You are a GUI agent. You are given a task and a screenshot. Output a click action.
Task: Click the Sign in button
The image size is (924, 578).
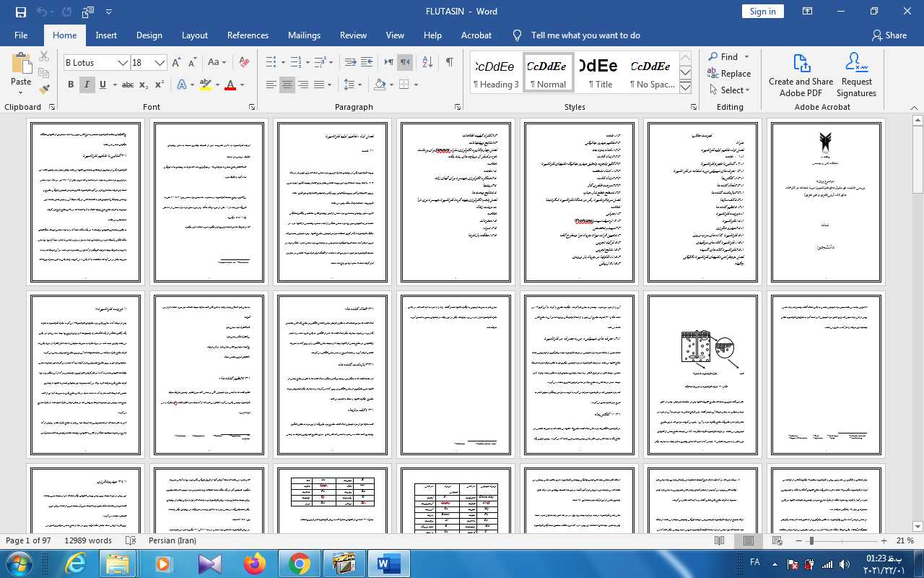(x=762, y=12)
